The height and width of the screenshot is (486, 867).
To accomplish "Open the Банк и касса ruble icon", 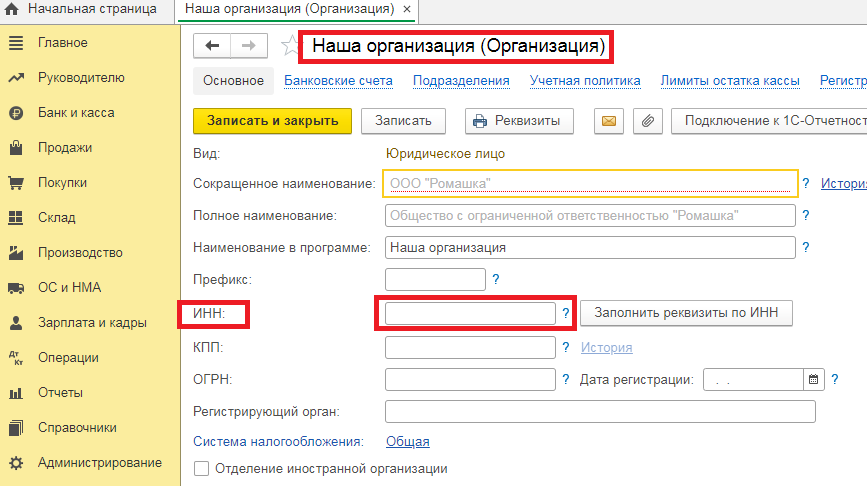I will tap(16, 113).
